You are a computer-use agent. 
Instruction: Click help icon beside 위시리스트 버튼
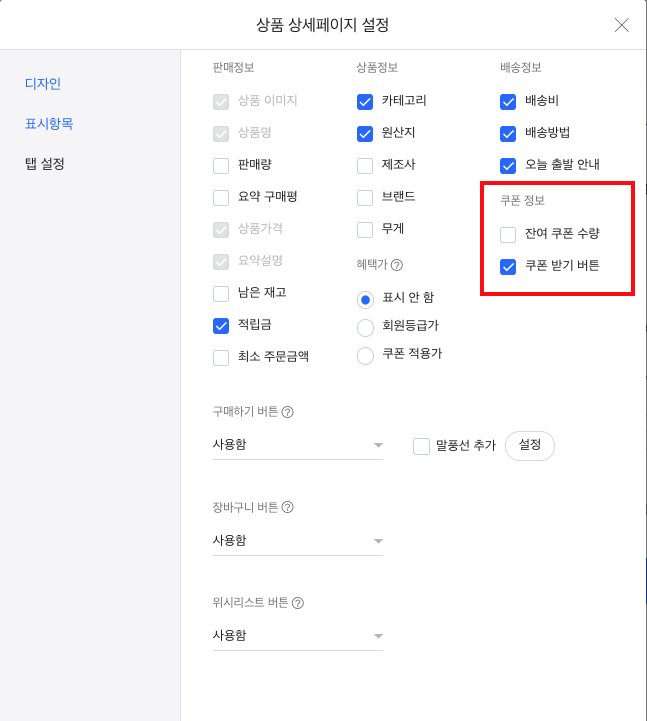point(297,602)
